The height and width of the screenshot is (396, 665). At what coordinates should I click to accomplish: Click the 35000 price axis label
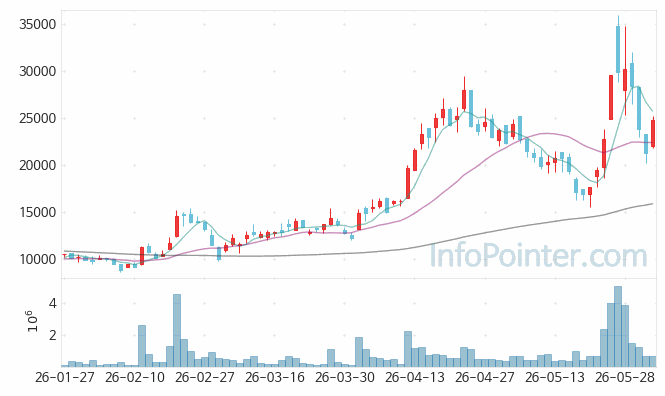(38, 25)
